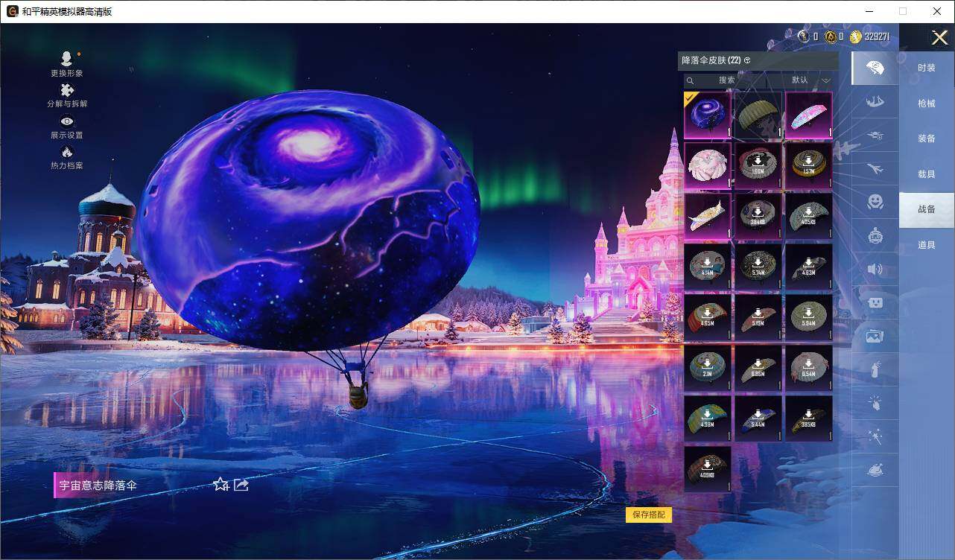Image resolution: width=955 pixels, height=560 pixels.
Task: Open the 热力档案 heat profile
Action: pyautogui.click(x=66, y=157)
